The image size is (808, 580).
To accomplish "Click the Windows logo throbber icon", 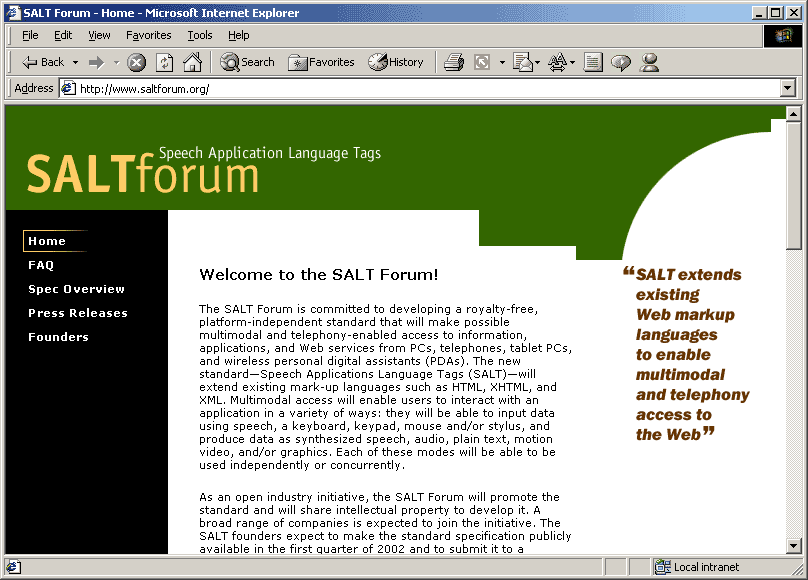I will tap(783, 36).
